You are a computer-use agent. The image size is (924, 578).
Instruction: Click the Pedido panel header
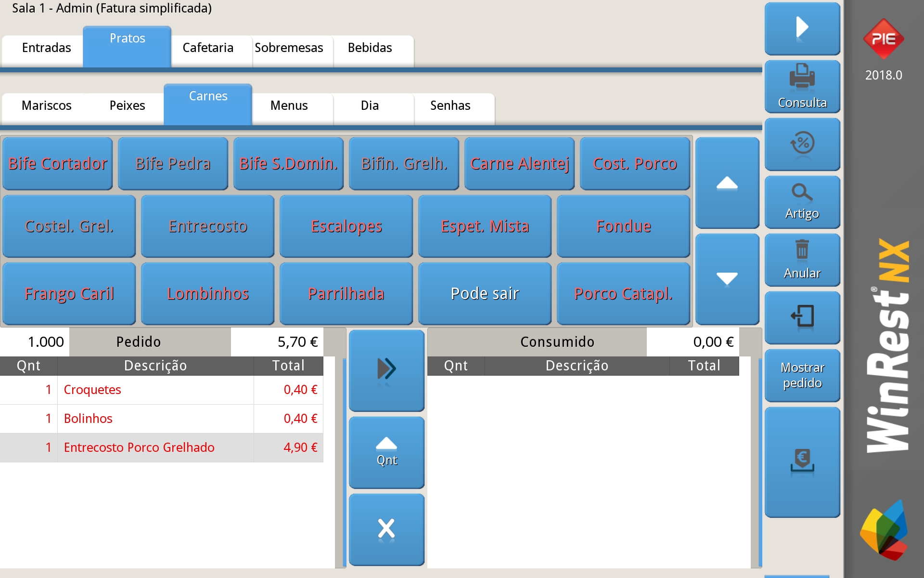(x=150, y=342)
